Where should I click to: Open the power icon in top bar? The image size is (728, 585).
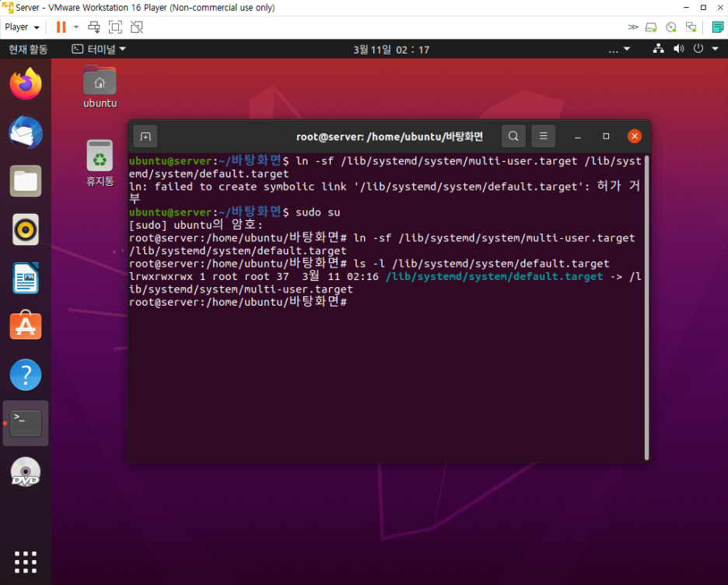698,49
